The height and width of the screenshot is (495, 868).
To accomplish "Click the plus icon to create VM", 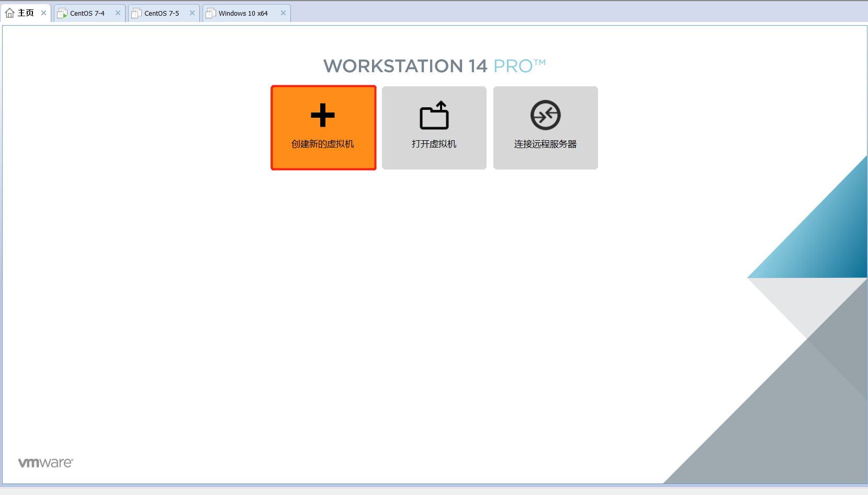I will 323,115.
